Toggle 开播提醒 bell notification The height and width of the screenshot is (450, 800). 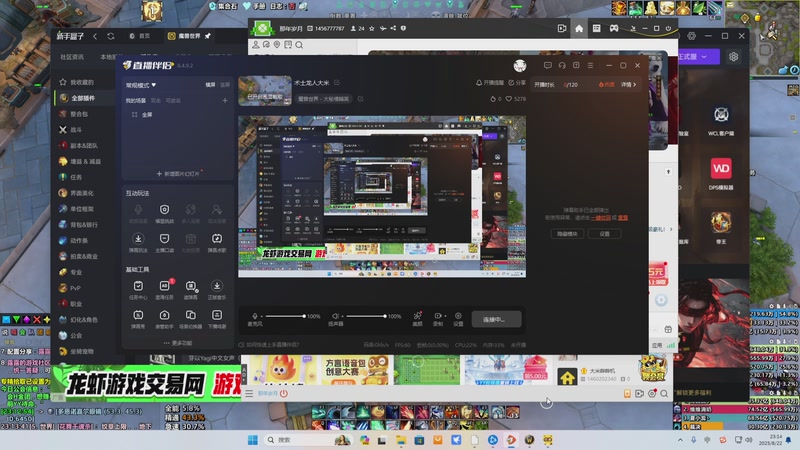pos(490,83)
